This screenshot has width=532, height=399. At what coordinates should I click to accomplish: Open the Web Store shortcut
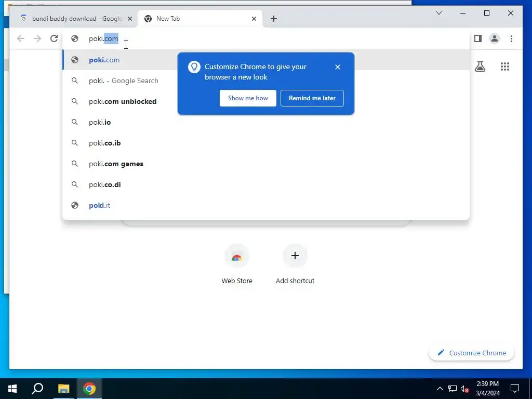point(237,256)
